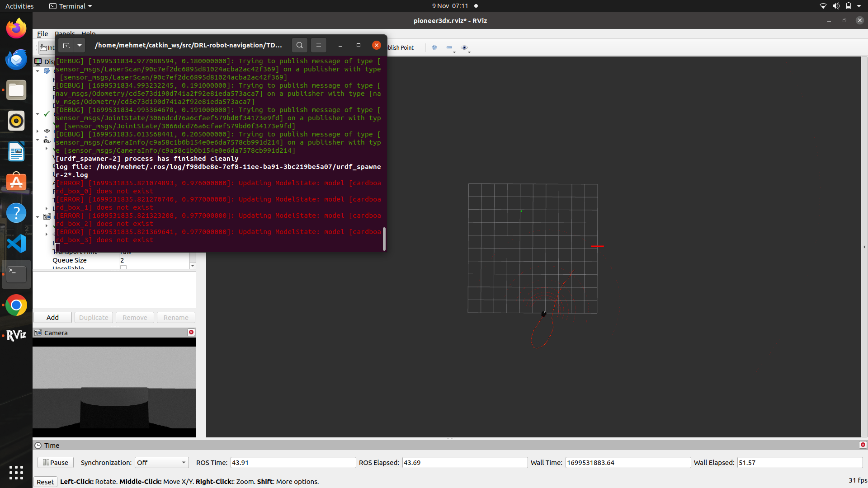Collapse the Camera display tree expander

(38, 216)
